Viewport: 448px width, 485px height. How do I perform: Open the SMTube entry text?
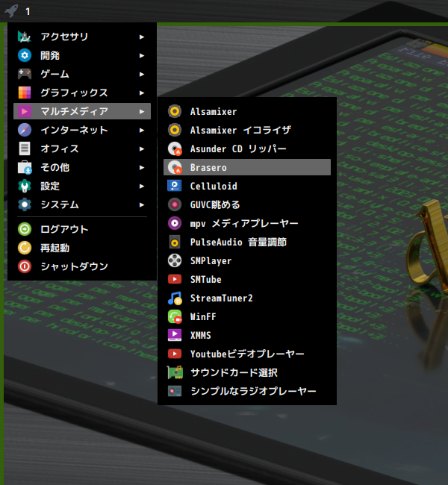coord(206,279)
